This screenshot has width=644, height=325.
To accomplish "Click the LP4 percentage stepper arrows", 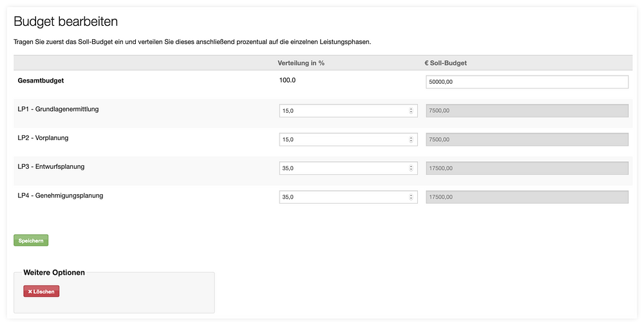I will (x=411, y=197).
